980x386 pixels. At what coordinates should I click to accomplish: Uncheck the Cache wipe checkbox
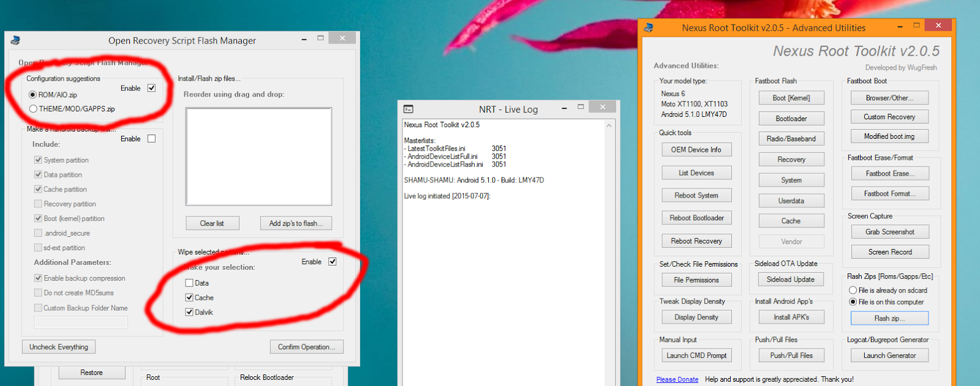coord(189,297)
